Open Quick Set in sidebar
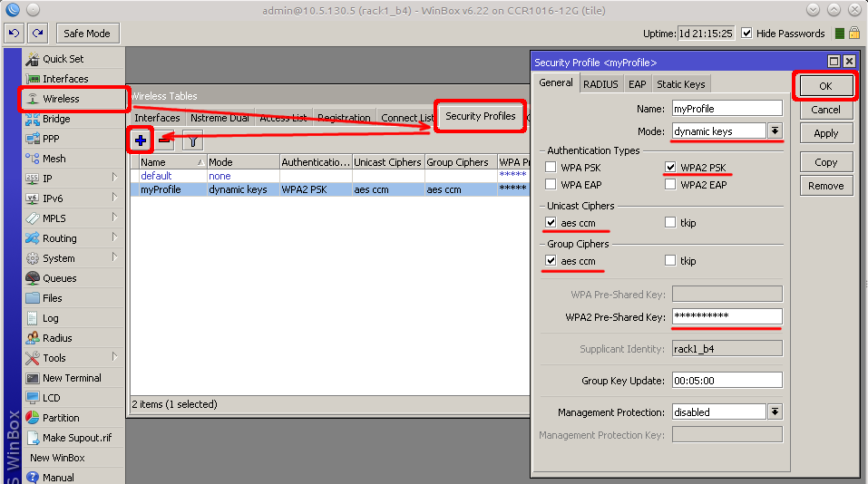868x484 pixels. tap(63, 59)
